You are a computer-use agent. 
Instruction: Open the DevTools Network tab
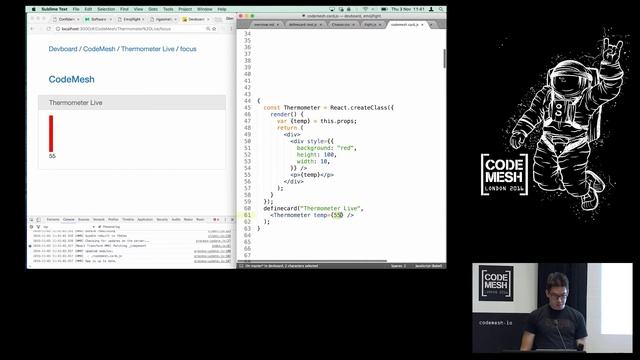99,220
